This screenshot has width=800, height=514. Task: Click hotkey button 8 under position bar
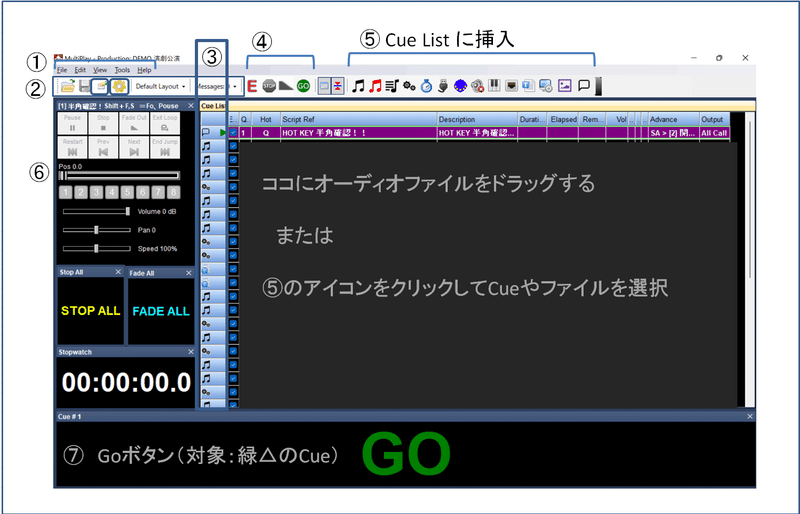click(174, 192)
